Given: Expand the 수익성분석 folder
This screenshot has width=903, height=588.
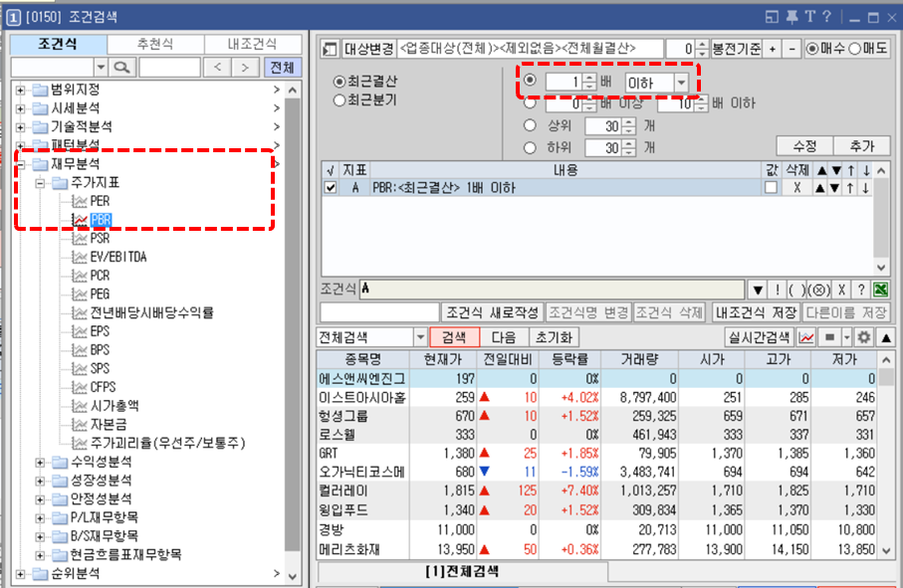Looking at the screenshot, I should (40, 462).
